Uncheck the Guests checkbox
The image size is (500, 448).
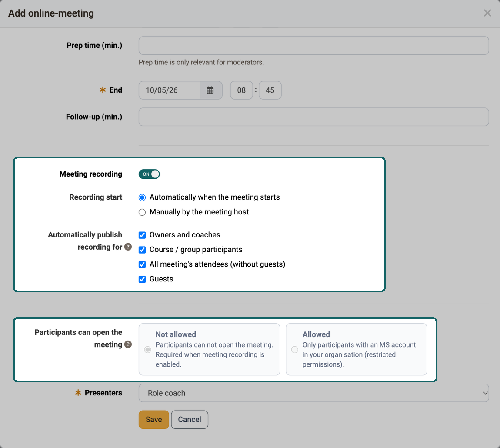coord(142,279)
